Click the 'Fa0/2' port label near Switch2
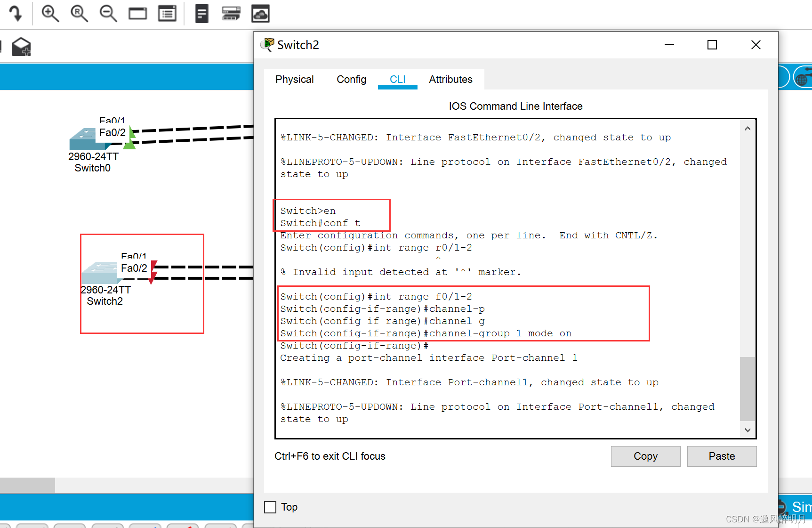 click(x=134, y=268)
